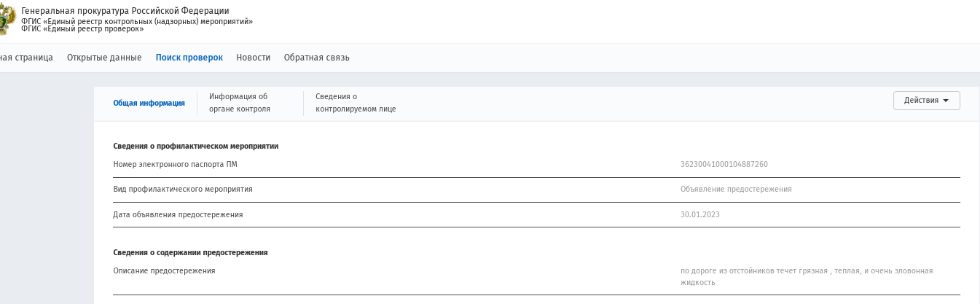Viewport: 980px width, 304px height.
Task: Click the ФГИС «Единый реестр проверок» subtitle
Action: click(x=82, y=28)
